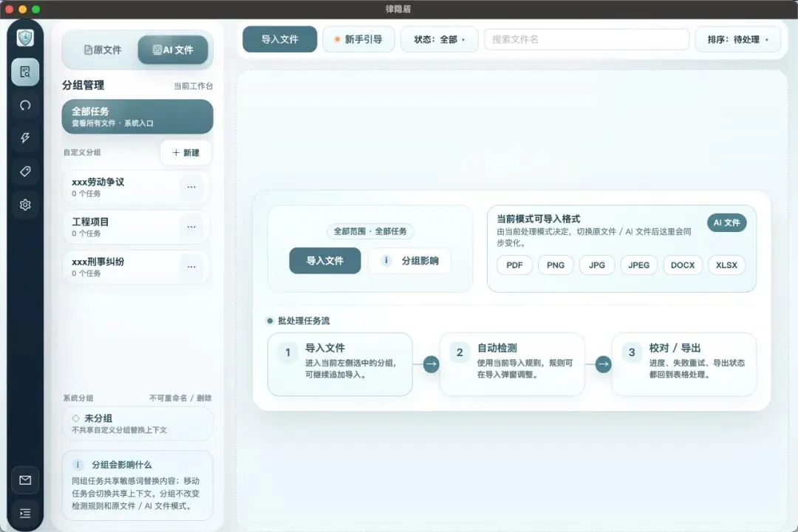This screenshot has width=798, height=532.
Task: Click the AI 文件 badge in format card
Action: (726, 222)
